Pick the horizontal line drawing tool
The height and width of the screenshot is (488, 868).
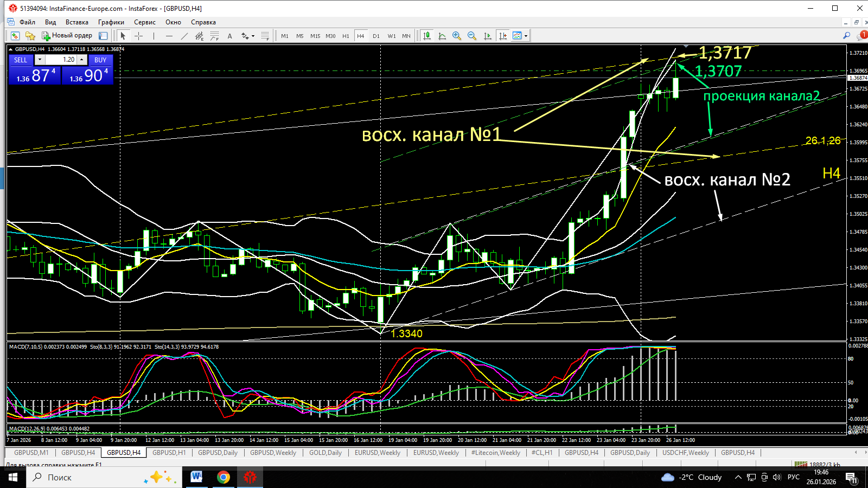click(169, 36)
